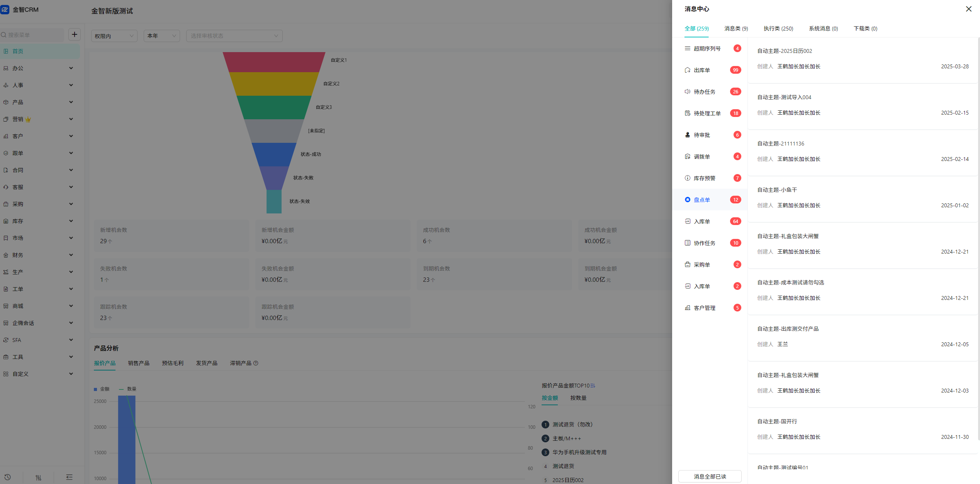Click the help icon next to 滞销产品

256,363
